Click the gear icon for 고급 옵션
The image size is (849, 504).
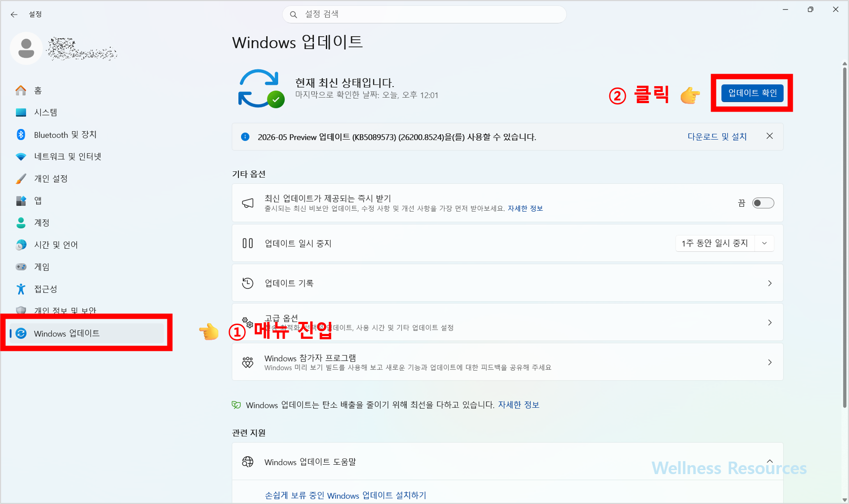[248, 322]
